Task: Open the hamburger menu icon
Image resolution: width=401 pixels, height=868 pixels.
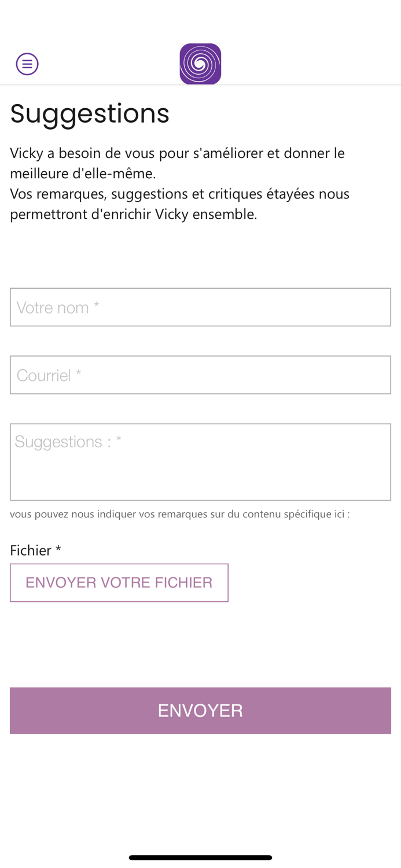Action: click(x=27, y=64)
